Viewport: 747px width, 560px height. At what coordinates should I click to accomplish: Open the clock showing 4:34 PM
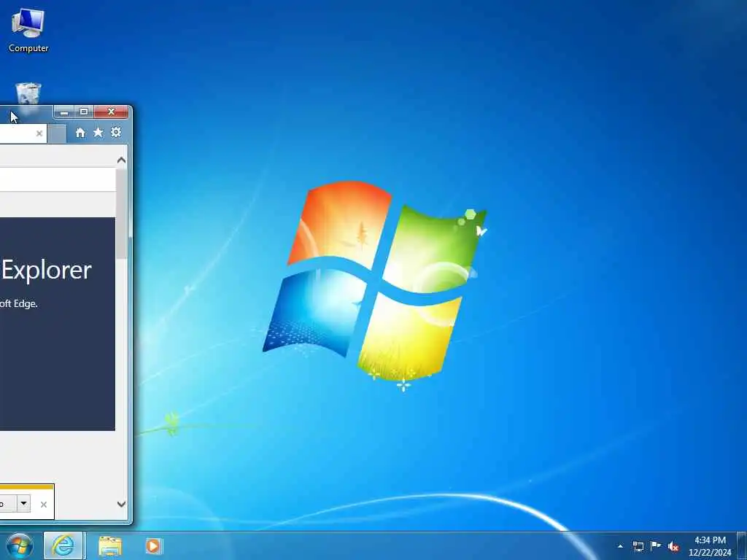(x=710, y=546)
